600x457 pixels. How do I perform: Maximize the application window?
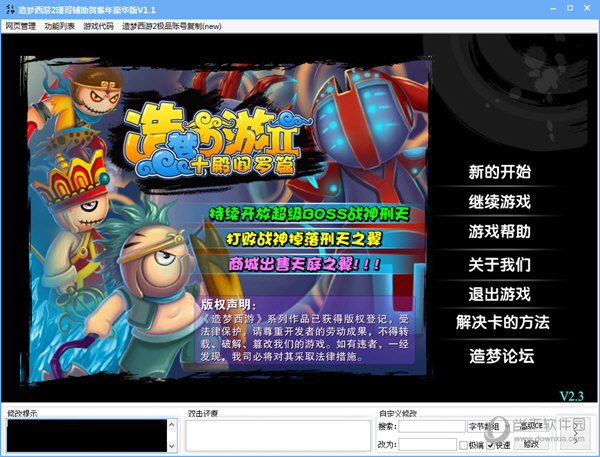point(570,8)
